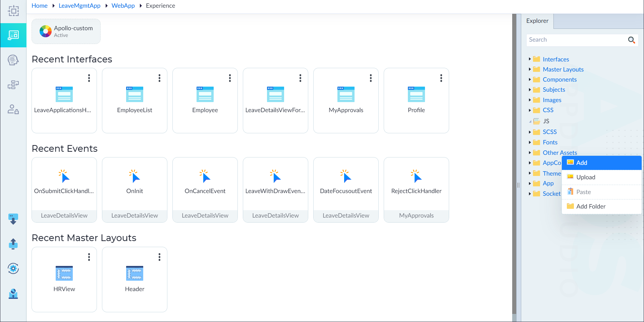The width and height of the screenshot is (644, 322).
Task: Open options menu for EmployeeList card
Action: pos(159,78)
